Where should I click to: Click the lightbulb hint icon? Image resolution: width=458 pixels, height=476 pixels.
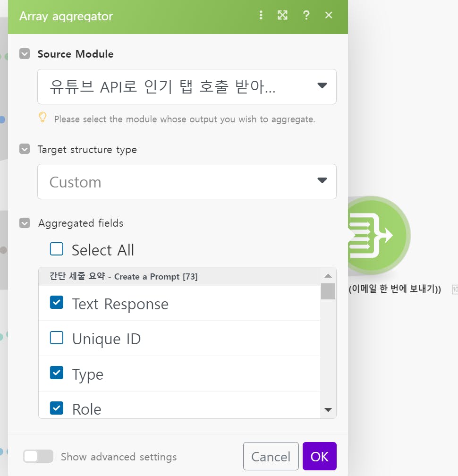[x=43, y=117]
